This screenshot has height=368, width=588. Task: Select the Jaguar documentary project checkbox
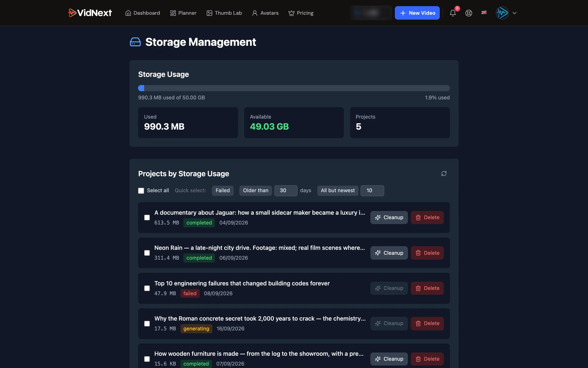pyautogui.click(x=147, y=217)
